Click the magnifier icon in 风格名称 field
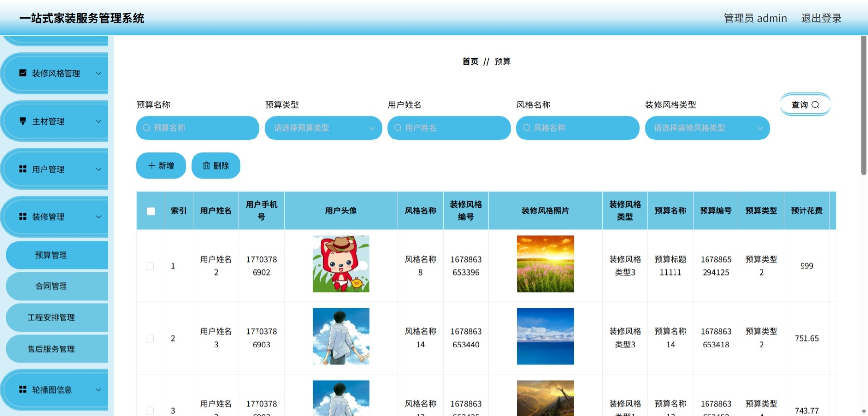The image size is (868, 416). coord(527,128)
